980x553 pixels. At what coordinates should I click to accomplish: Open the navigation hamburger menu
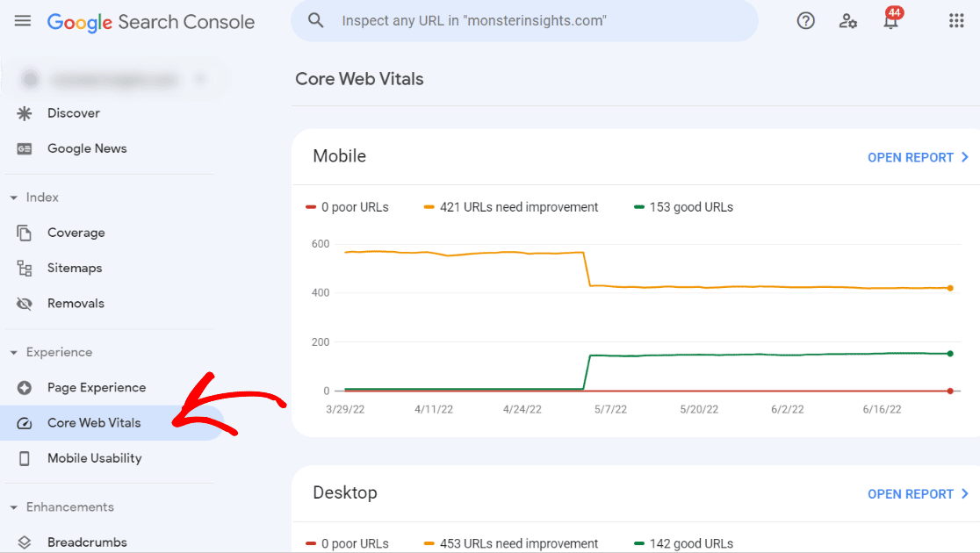22,20
